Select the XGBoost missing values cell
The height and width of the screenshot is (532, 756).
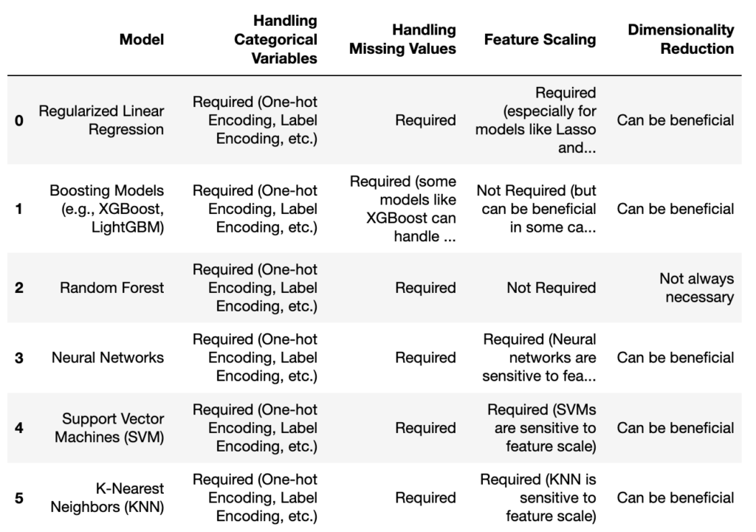403,209
